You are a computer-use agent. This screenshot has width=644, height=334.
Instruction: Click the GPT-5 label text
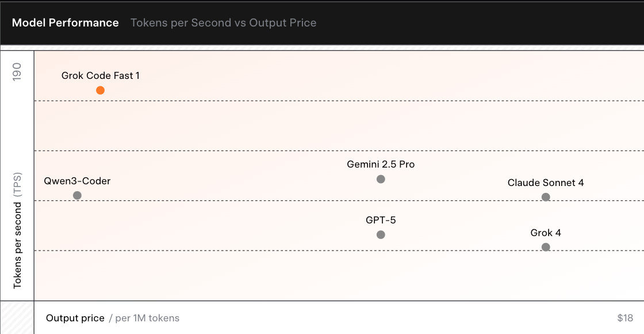[x=381, y=220]
